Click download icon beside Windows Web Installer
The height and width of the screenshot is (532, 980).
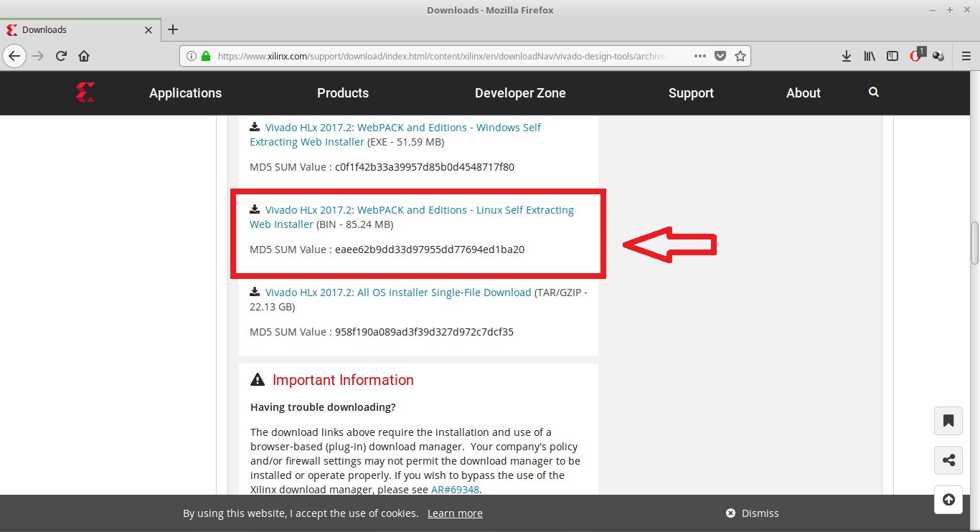pyautogui.click(x=255, y=127)
